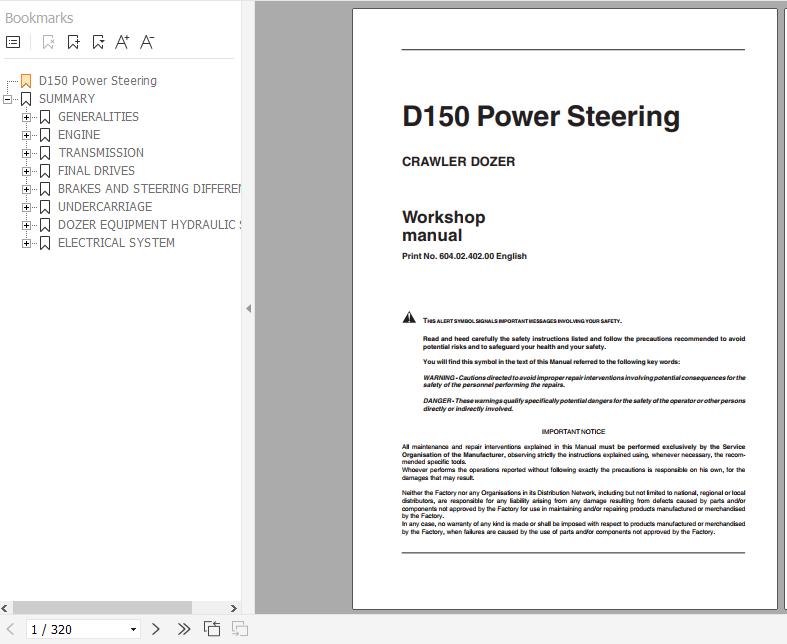Click the SUMMARY bookmark icon
Image resolution: width=787 pixels, height=644 pixels.
[x=26, y=99]
